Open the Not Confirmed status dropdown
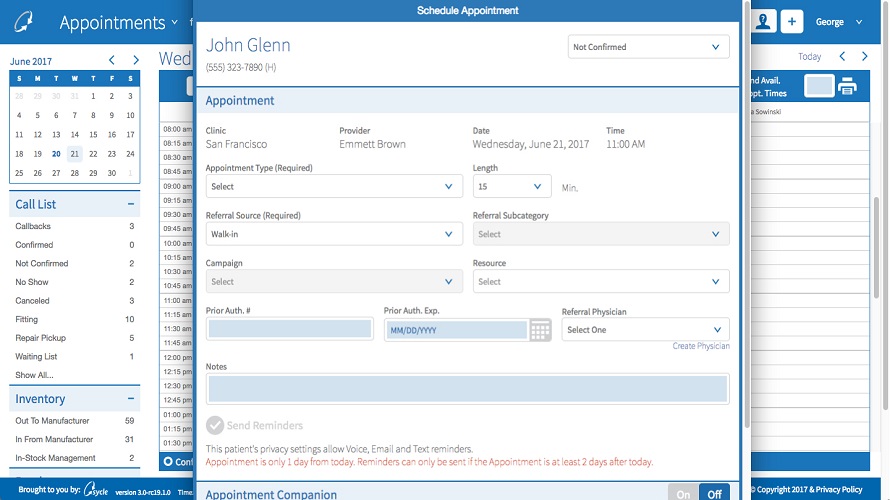This screenshot has width=890, height=500. [x=647, y=47]
